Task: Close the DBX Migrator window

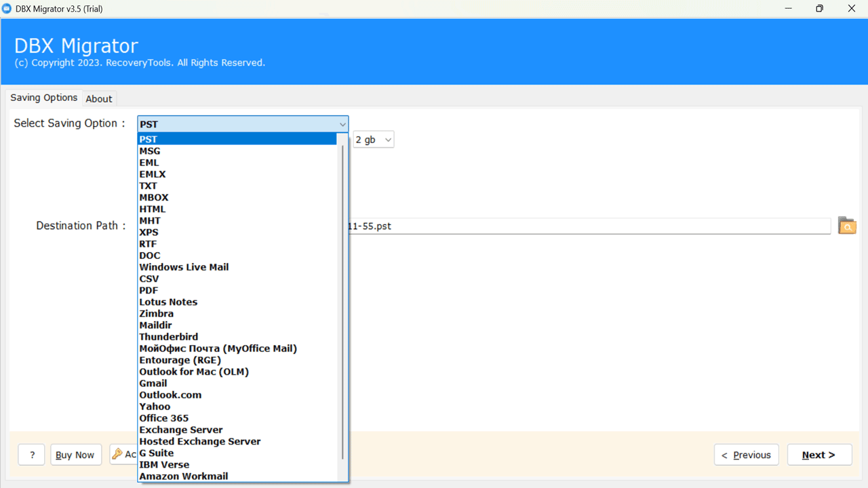Action: point(852,9)
